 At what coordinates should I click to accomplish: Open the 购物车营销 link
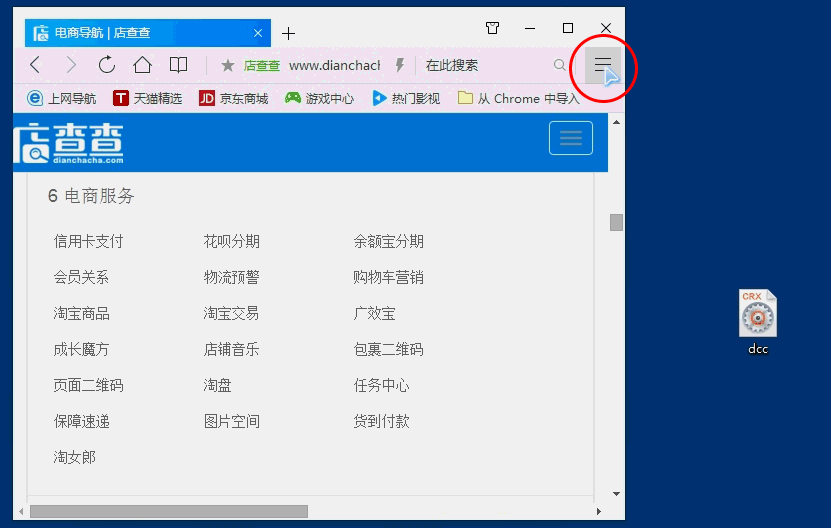click(388, 277)
